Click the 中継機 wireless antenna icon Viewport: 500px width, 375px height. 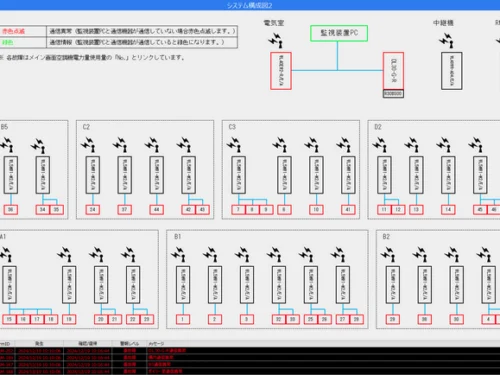click(446, 40)
